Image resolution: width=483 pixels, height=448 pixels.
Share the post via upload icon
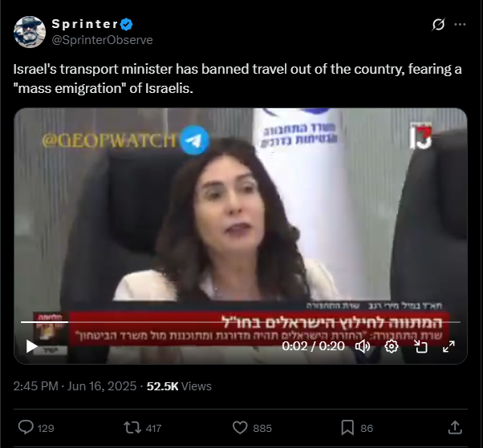point(455,427)
